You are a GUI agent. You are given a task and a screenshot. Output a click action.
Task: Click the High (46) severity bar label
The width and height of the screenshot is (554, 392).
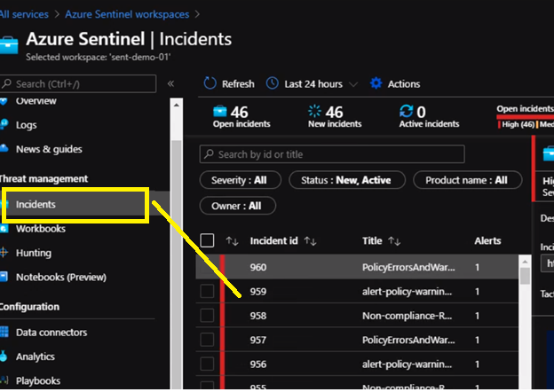tap(518, 124)
